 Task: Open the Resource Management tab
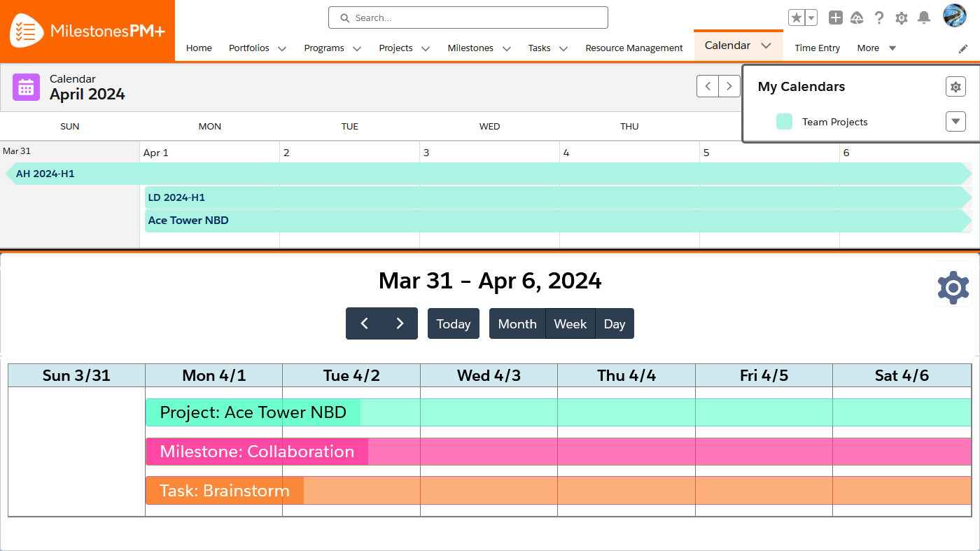[x=634, y=48]
